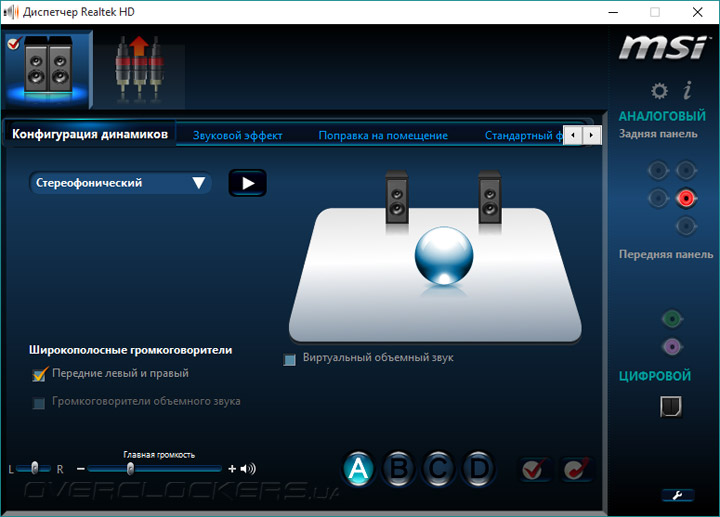Enable Виртуальный объемный звук checkbox
Screen dimensions: 720x517
point(289,359)
